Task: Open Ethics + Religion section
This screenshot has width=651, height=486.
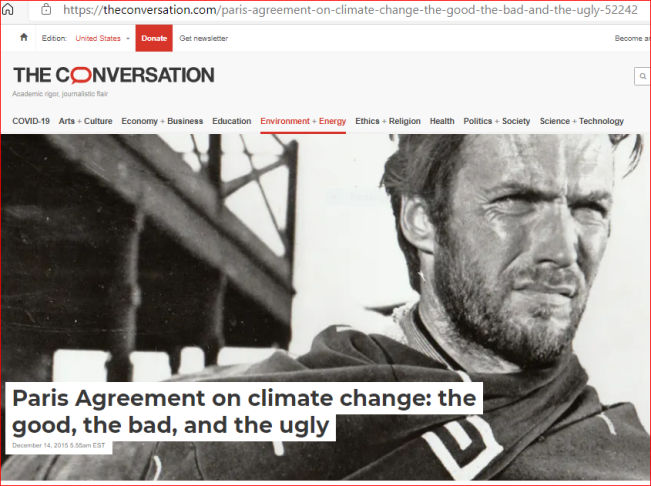Action: point(388,121)
